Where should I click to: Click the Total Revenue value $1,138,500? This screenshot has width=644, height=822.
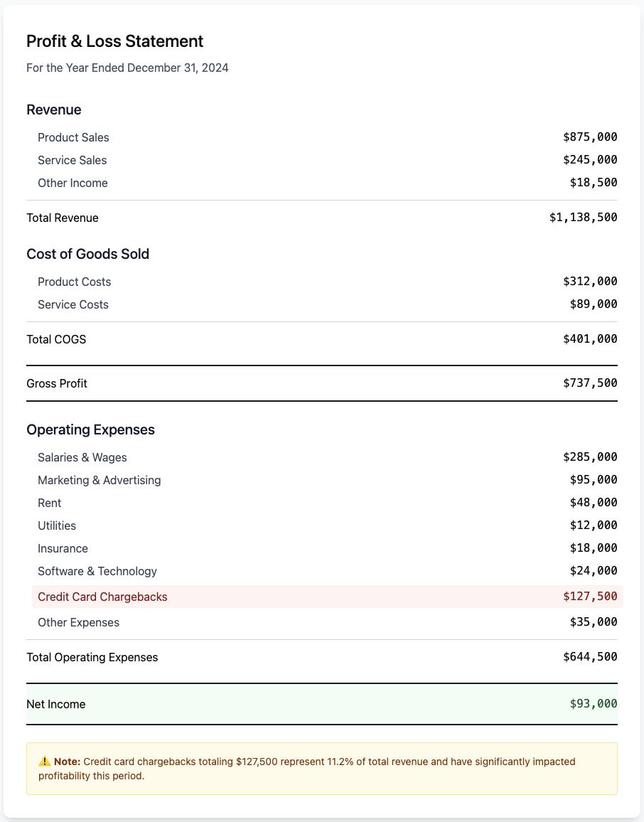pyautogui.click(x=583, y=218)
